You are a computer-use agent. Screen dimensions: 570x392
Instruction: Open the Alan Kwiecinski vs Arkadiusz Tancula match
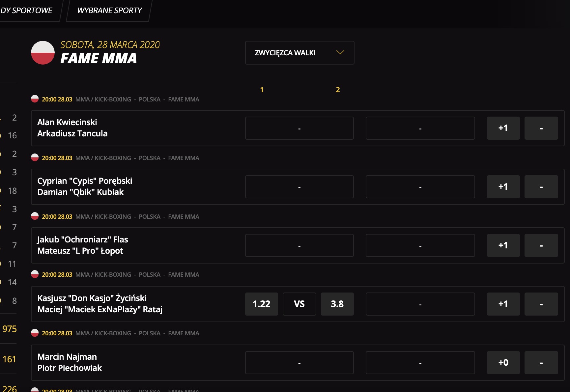pyautogui.click(x=72, y=128)
